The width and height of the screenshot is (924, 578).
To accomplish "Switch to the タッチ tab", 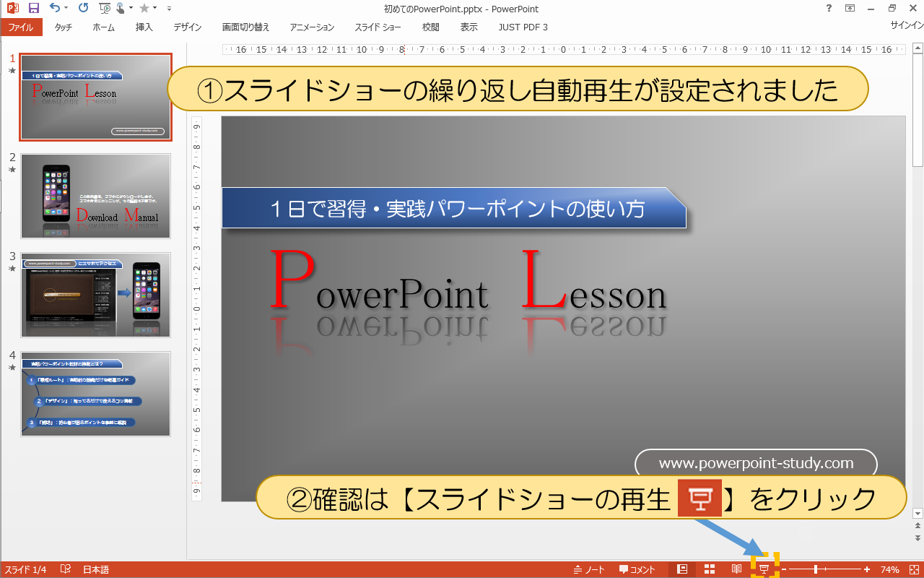I will pyautogui.click(x=64, y=27).
